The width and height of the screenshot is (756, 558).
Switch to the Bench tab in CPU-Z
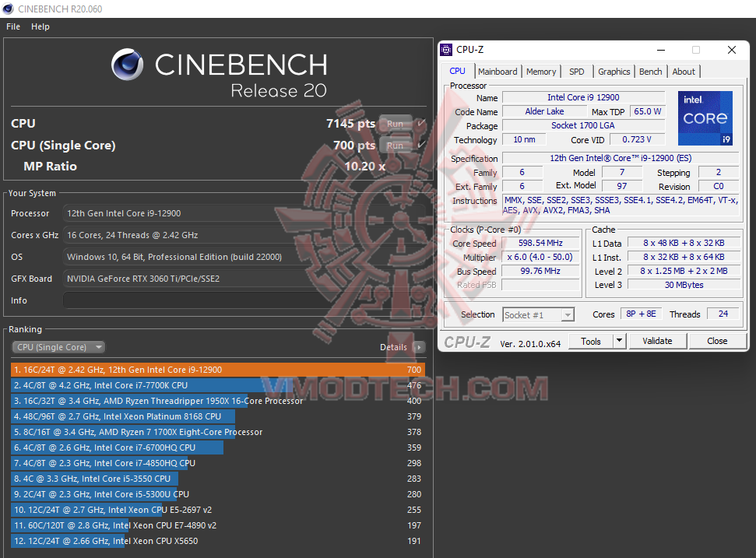[650, 72]
